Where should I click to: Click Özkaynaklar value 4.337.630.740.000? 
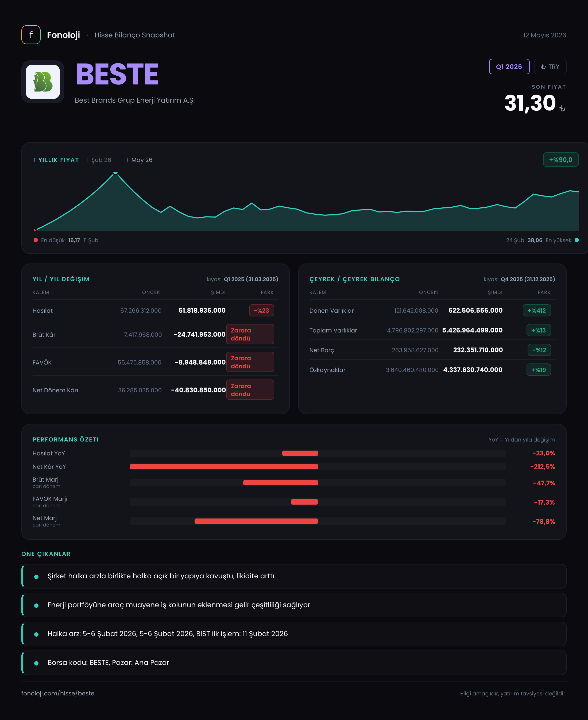click(473, 370)
